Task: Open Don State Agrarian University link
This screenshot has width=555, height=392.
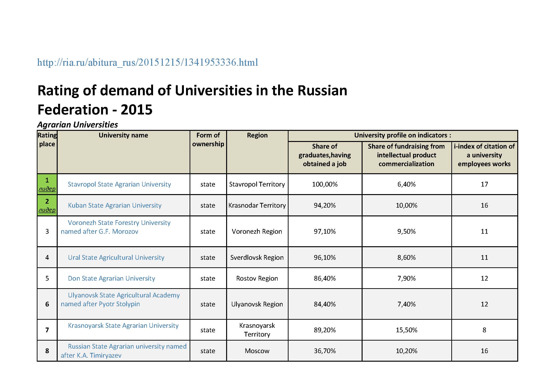Action: point(112,278)
